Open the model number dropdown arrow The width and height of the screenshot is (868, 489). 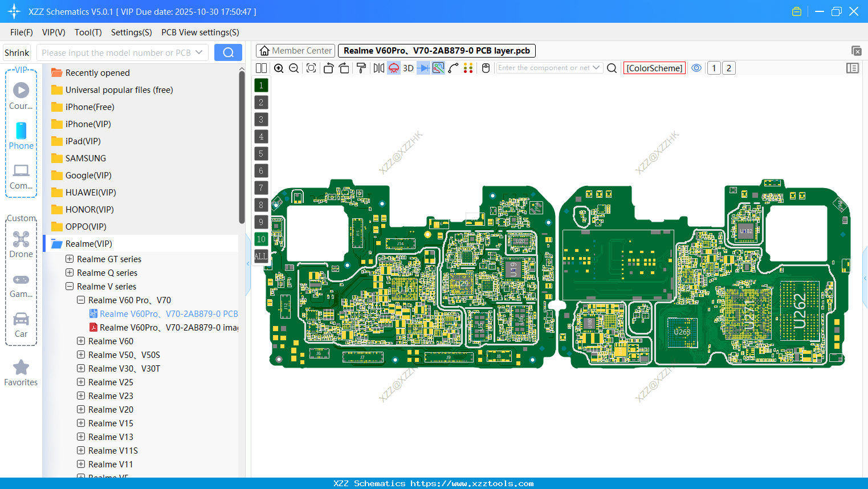coord(199,52)
